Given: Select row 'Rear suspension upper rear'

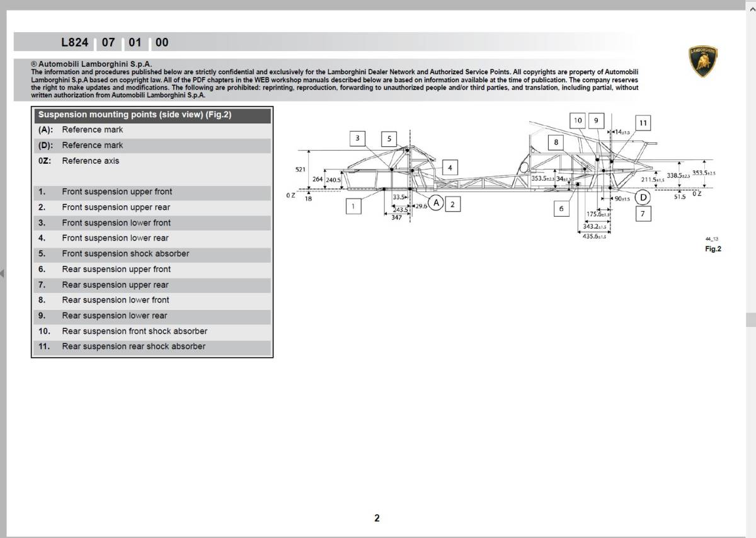Looking at the screenshot, I should 152,285.
